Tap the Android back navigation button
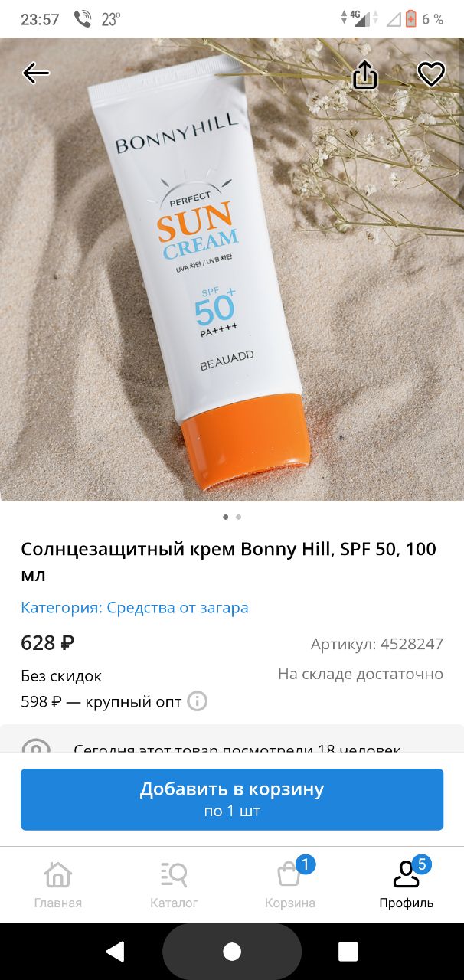464x980 pixels. (x=115, y=952)
